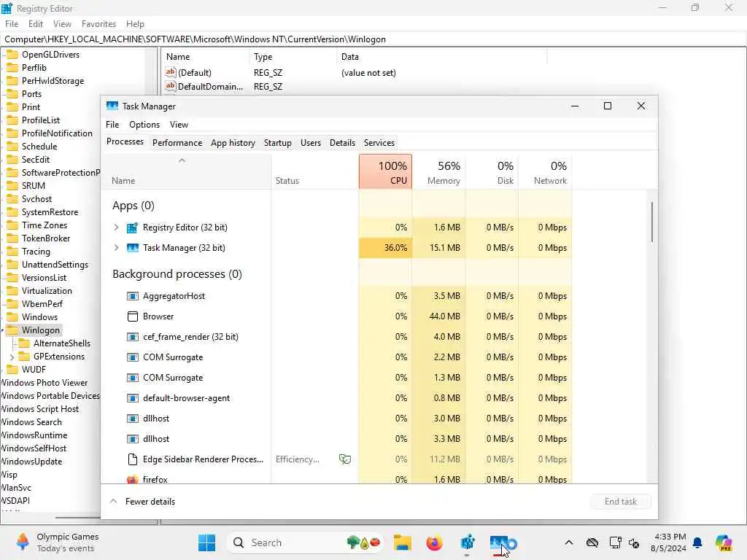
Task: Select the SystemRestore registry key
Action: [x=50, y=212]
